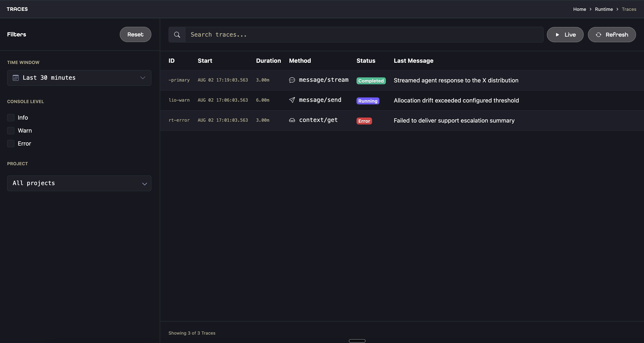Click the calendar icon in the time window selector
The height and width of the screenshot is (343, 644).
pyautogui.click(x=15, y=78)
